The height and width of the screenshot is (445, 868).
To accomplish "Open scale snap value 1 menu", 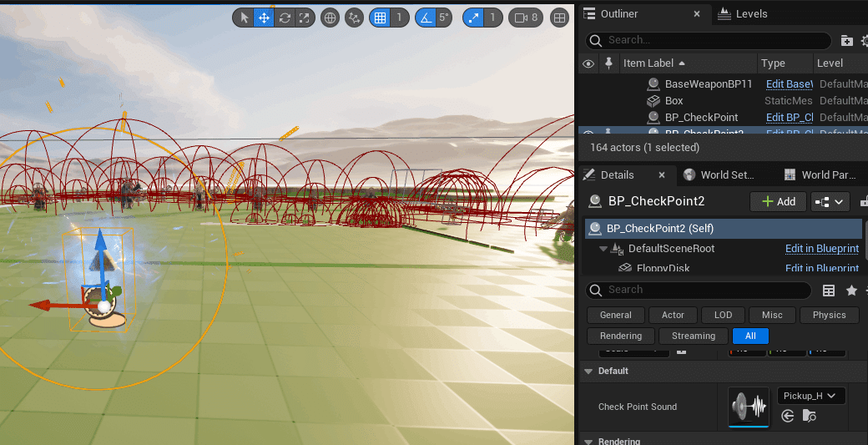I will (x=492, y=18).
